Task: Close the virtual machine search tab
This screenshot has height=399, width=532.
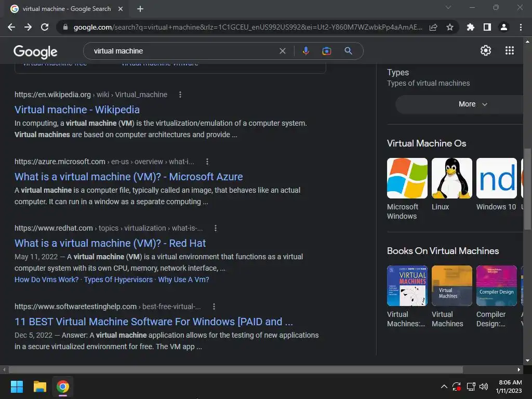Action: pos(121,9)
